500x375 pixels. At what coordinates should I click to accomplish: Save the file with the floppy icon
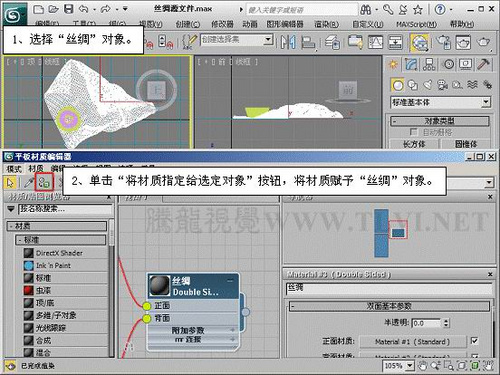click(68, 9)
